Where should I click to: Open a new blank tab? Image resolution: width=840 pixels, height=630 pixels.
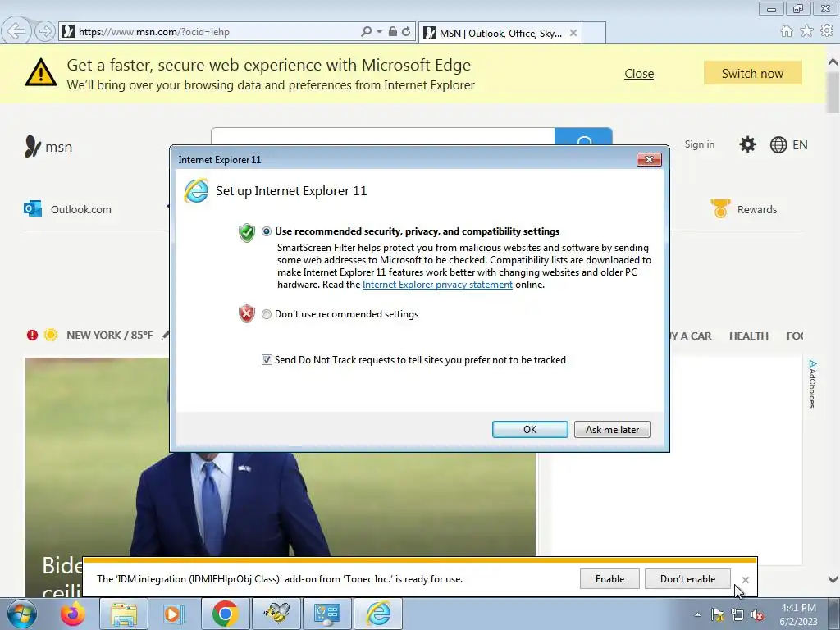pyautogui.click(x=594, y=33)
